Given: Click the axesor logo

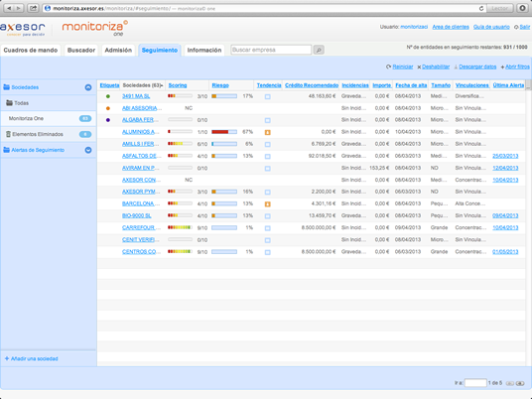Looking at the screenshot, I should tap(23, 29).
